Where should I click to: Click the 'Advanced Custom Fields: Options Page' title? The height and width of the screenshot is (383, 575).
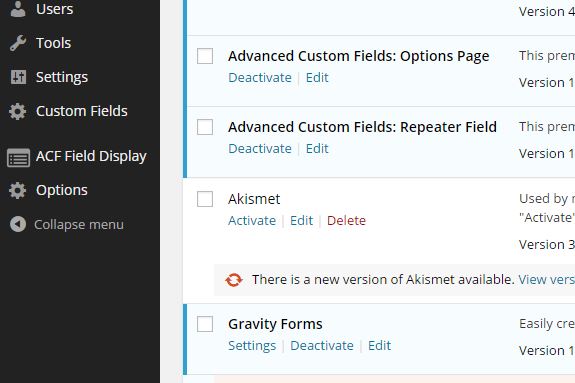click(359, 56)
